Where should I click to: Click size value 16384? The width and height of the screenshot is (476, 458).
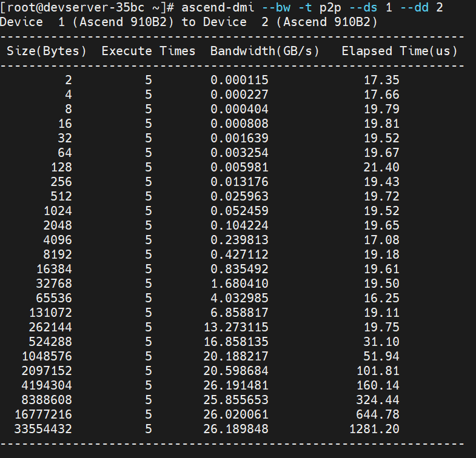(x=54, y=269)
